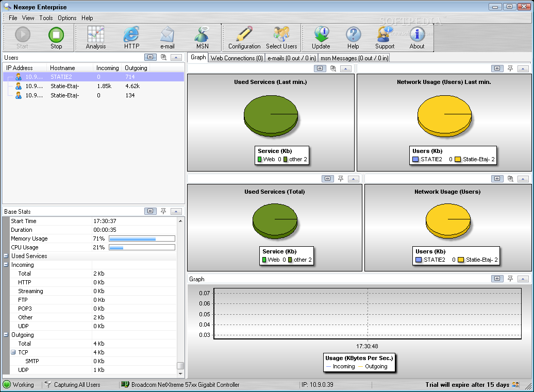Collapse the Base Stats panel
Image resolution: width=534 pixels, height=392 pixels.
pos(176,211)
